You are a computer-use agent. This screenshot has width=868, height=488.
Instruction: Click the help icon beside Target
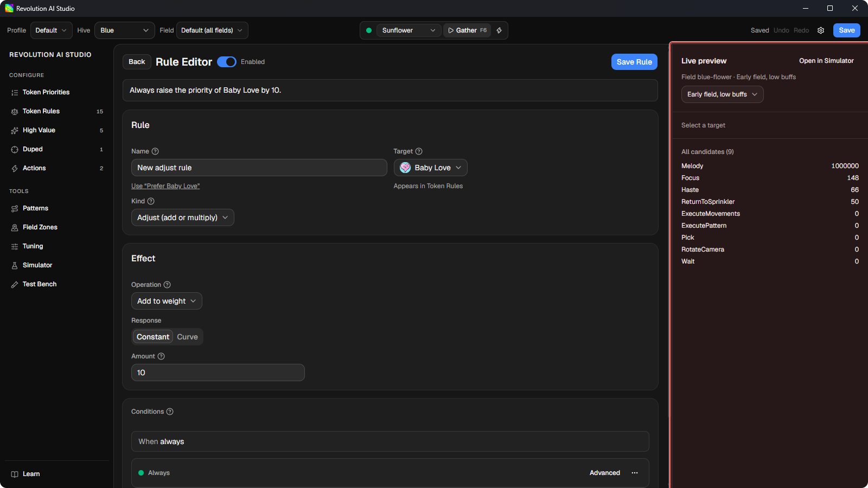point(419,151)
